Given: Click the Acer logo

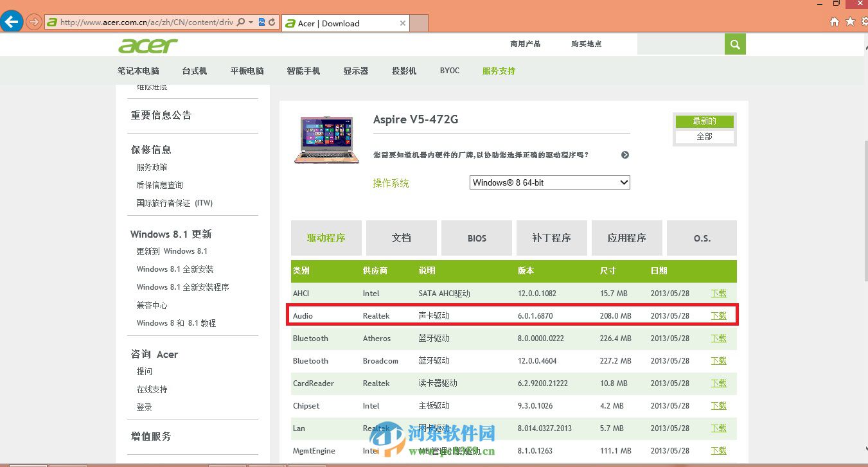Looking at the screenshot, I should [147, 45].
